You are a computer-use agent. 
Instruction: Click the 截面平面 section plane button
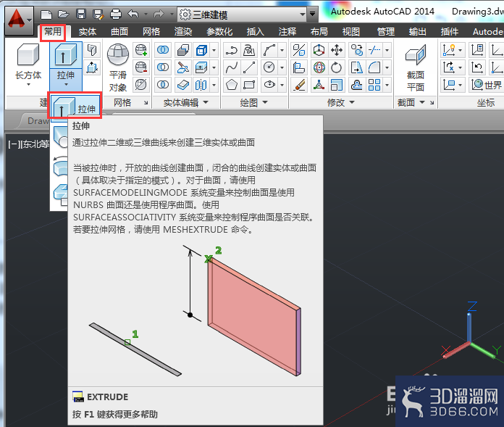coord(415,67)
